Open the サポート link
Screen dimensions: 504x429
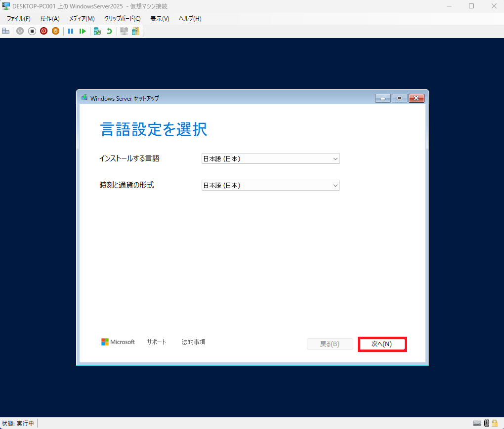[157, 342]
